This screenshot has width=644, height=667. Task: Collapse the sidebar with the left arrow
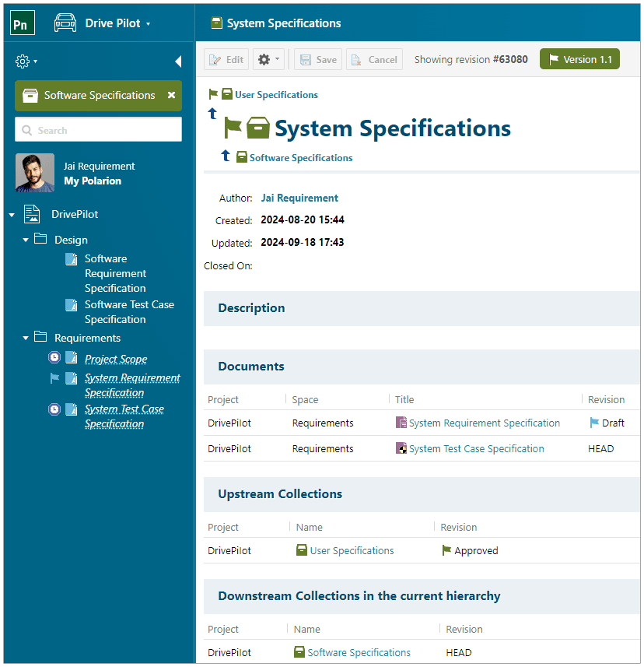[x=177, y=61]
